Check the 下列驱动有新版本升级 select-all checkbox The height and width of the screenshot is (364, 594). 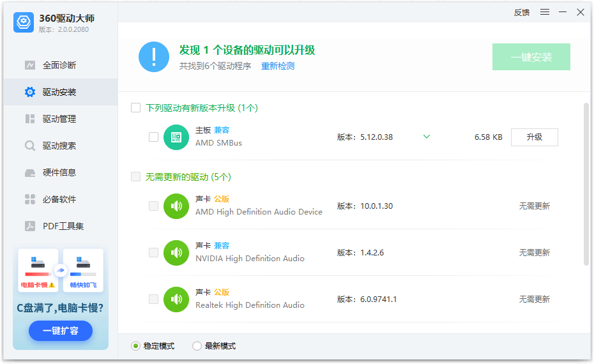click(135, 108)
